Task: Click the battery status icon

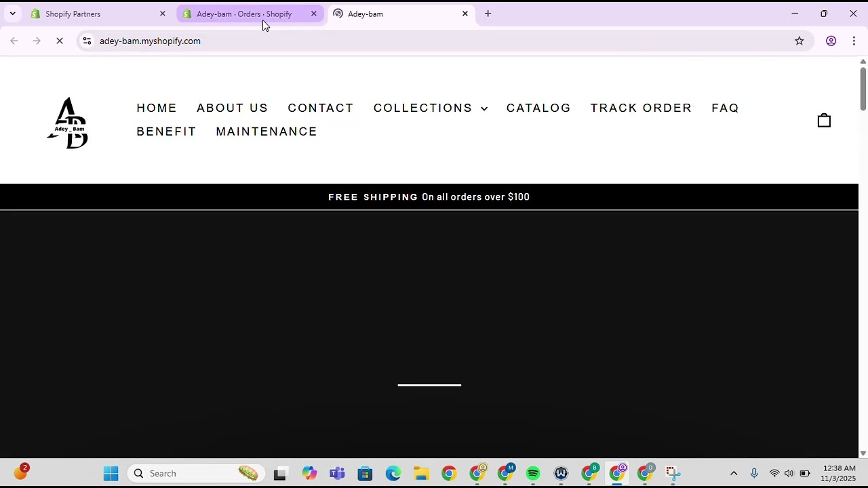Action: pos(805,473)
